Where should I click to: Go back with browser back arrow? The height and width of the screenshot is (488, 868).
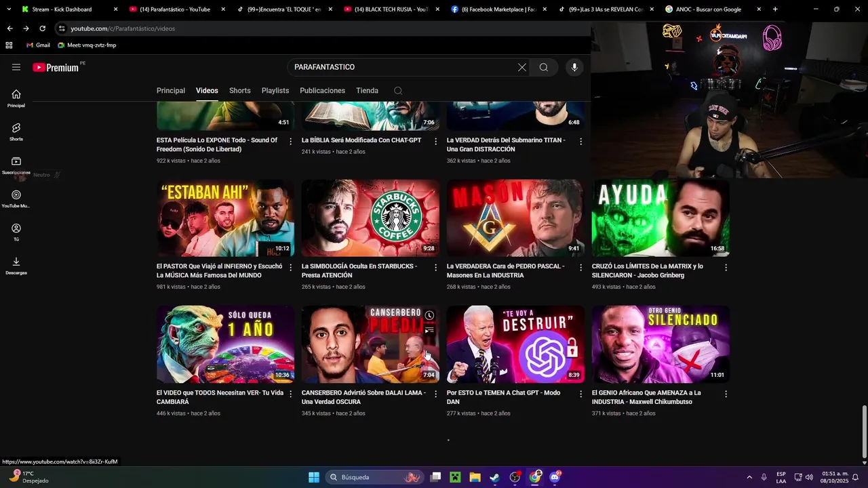(x=9, y=28)
